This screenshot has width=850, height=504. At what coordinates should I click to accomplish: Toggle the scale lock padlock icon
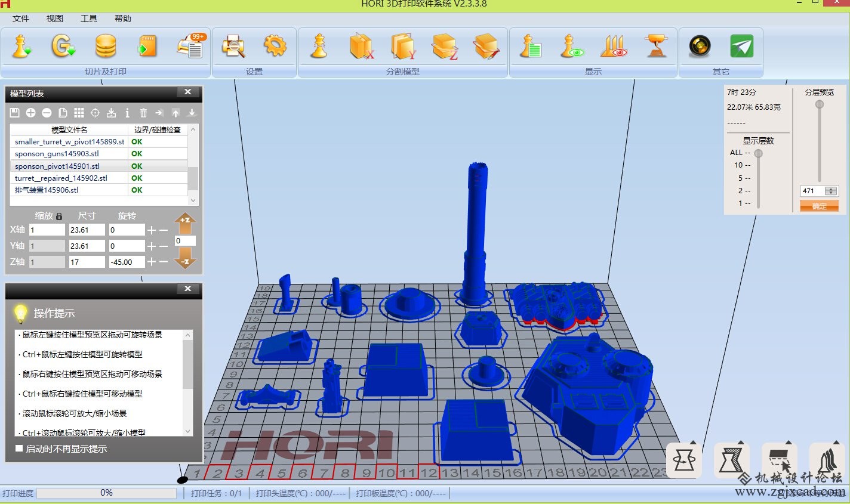point(59,216)
